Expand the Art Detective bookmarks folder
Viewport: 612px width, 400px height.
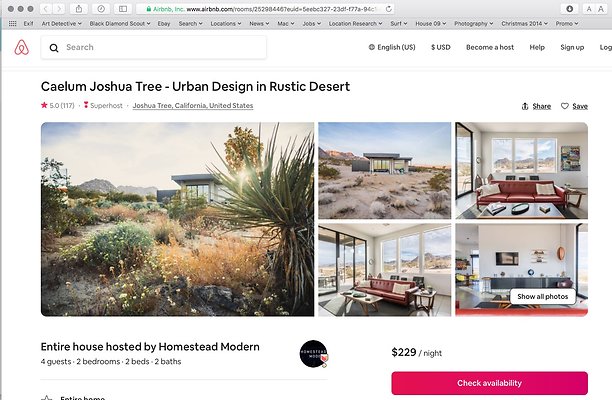pyautogui.click(x=62, y=23)
